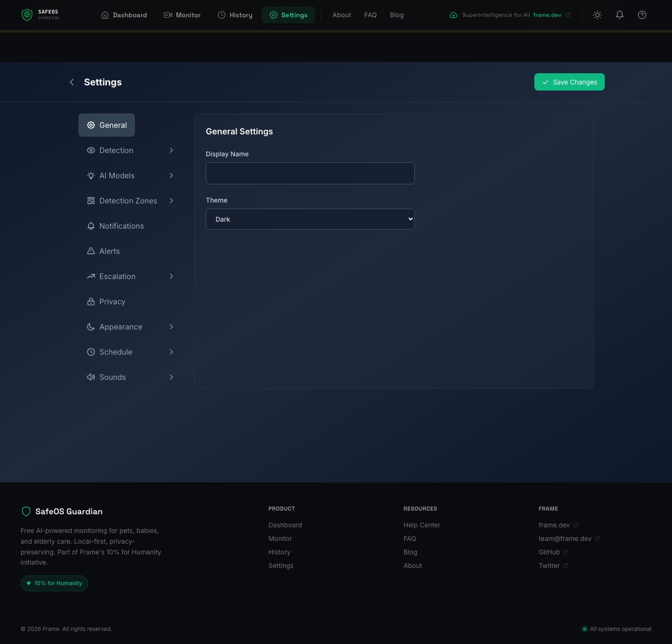Viewport: 672px width, 644px height.
Task: Expand the Escalation settings chevron
Action: [171, 276]
